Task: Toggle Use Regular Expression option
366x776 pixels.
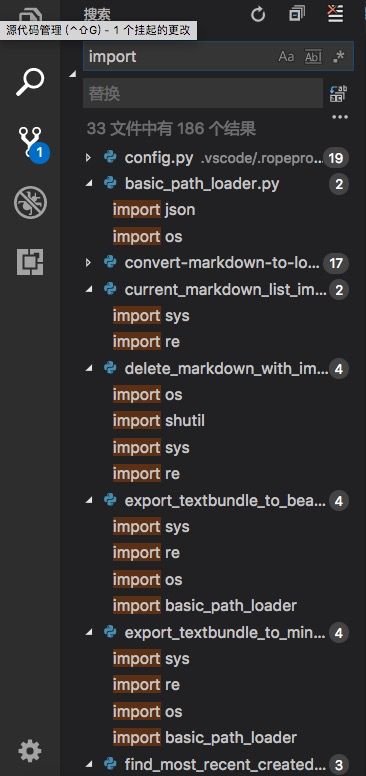Action: pos(339,57)
